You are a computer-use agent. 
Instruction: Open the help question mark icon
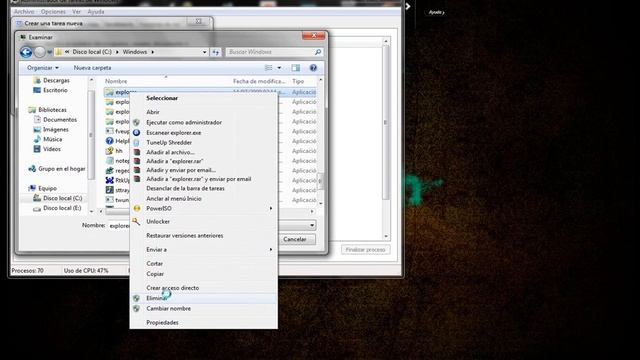tap(313, 68)
